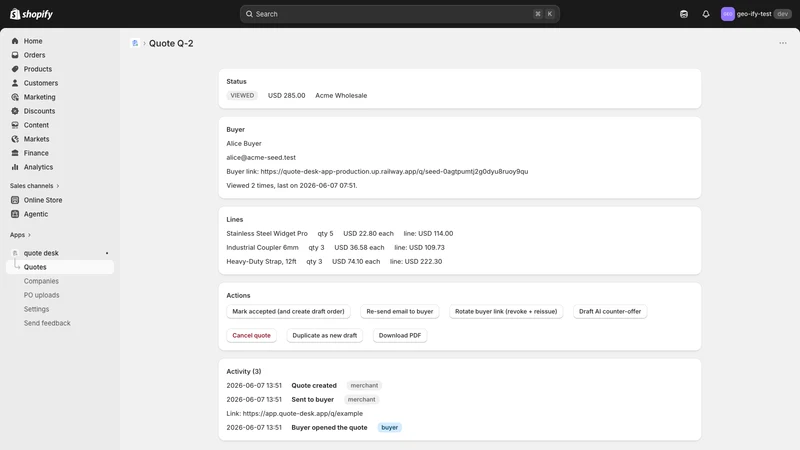Open the three-dot page menu
Viewport: 800px width, 450px height.
[x=783, y=43]
